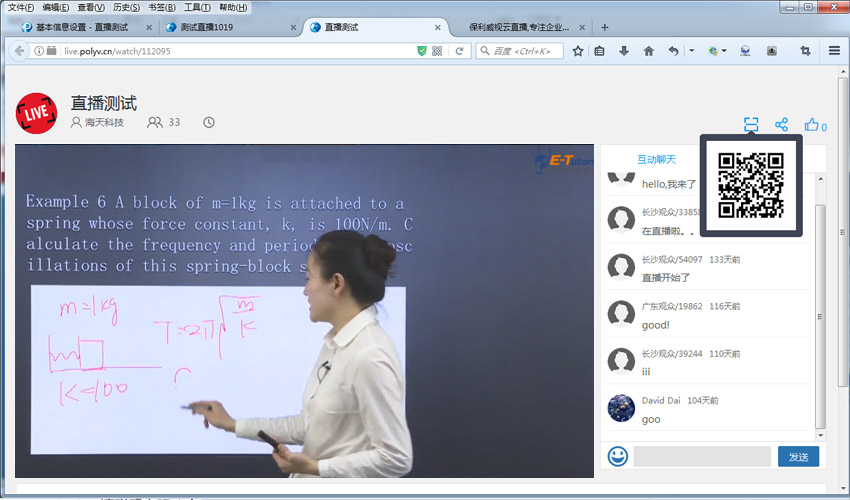The width and height of the screenshot is (850, 500).
Task: Bookmark this page with star icon
Action: (x=578, y=51)
